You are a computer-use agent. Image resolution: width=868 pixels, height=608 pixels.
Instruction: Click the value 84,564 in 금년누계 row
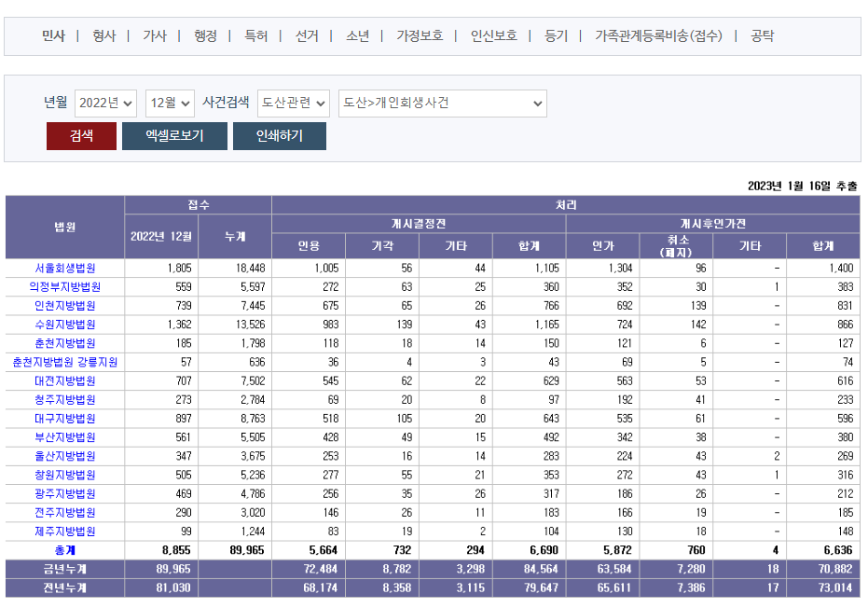(541, 569)
